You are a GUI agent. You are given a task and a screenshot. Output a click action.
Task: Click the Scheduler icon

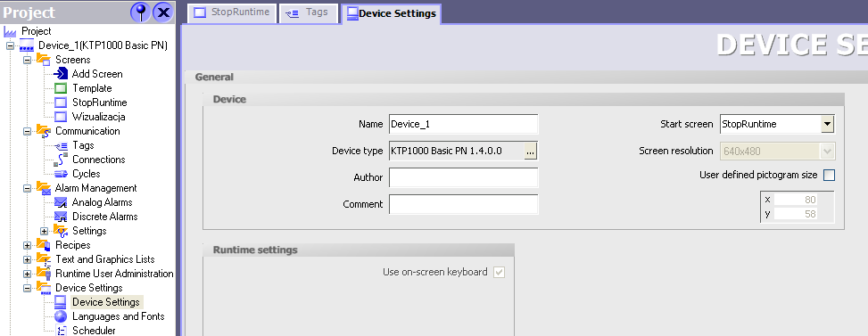coord(61,331)
